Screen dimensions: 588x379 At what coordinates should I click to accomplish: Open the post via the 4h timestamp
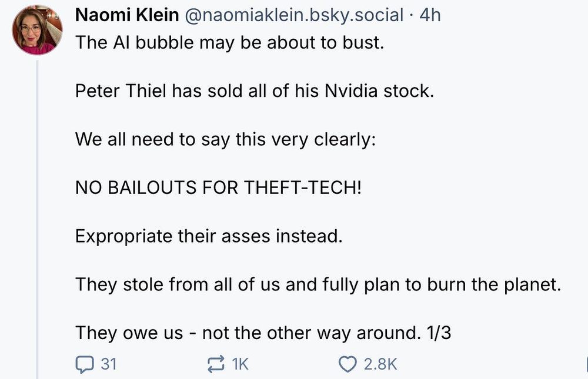(x=430, y=15)
